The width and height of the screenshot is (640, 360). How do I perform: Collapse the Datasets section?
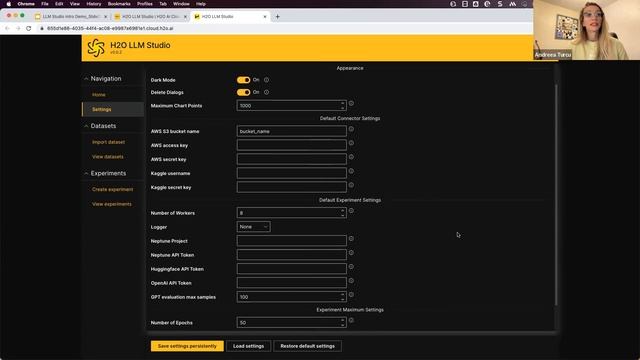86,126
